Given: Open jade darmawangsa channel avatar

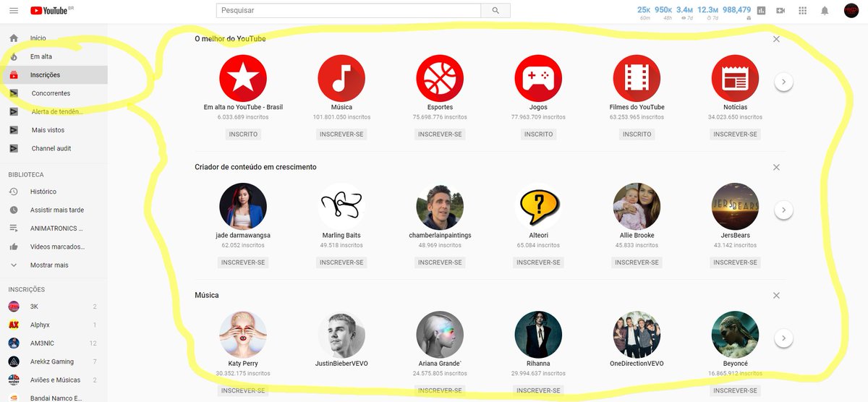Looking at the screenshot, I should point(243,206).
